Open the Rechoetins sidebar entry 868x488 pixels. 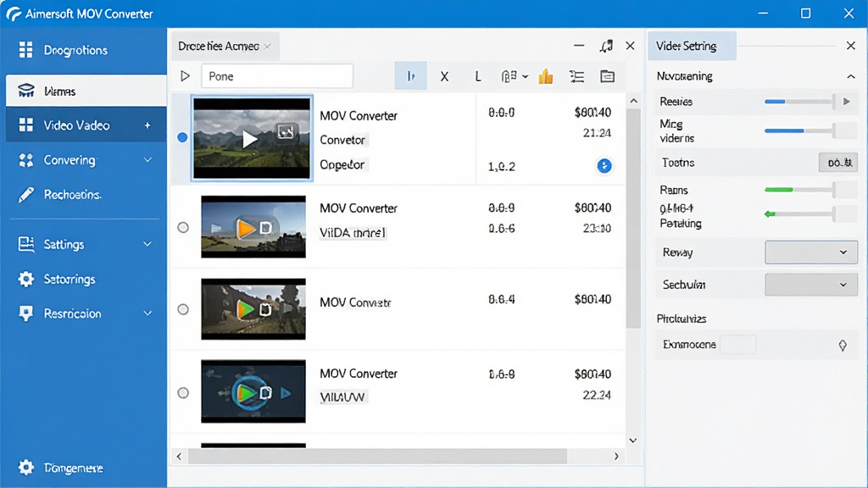click(86, 195)
